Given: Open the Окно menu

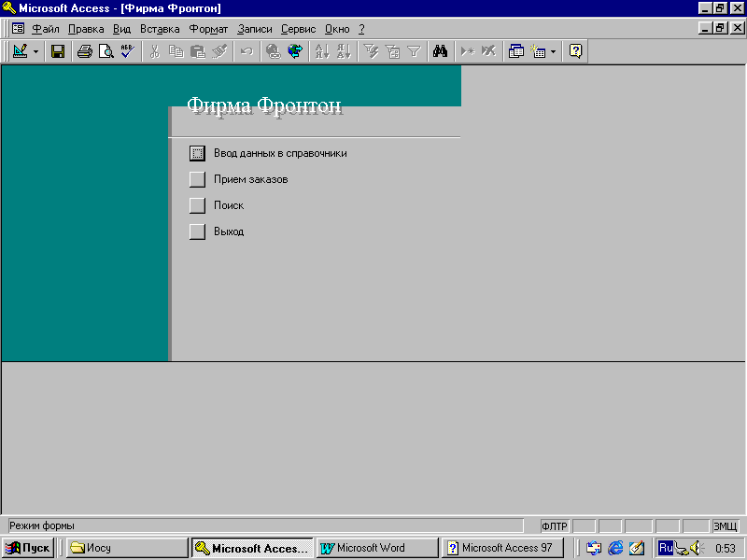Looking at the screenshot, I should (x=337, y=29).
